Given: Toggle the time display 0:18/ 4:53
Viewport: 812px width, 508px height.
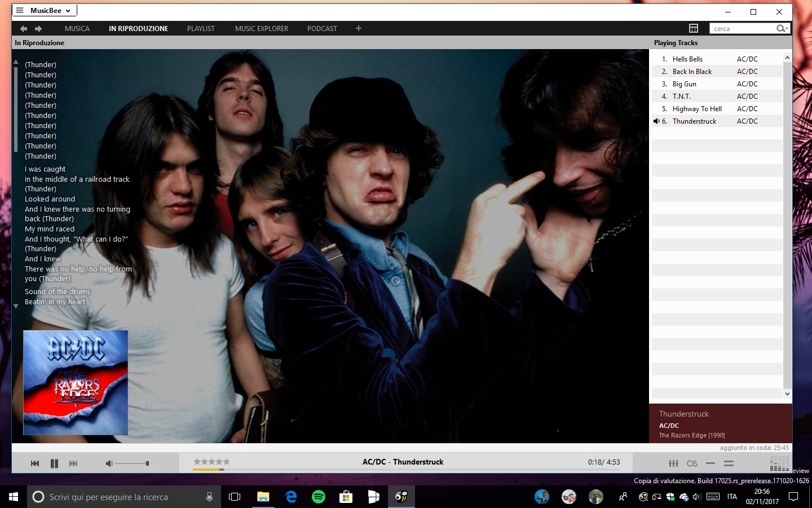Looking at the screenshot, I should click(604, 462).
